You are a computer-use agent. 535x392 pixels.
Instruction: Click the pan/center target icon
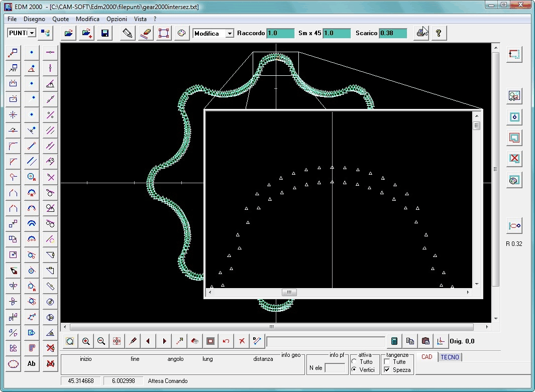point(117,341)
